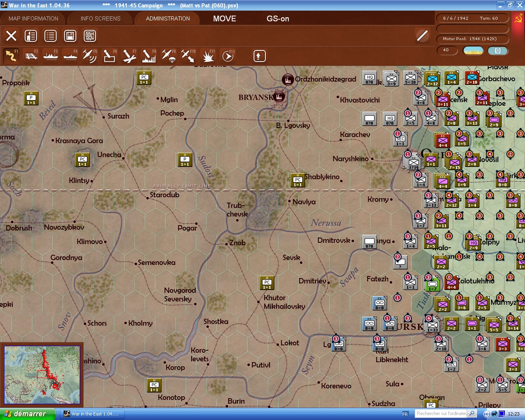The width and height of the screenshot is (525, 420).
Task: Select the F6 bomb unit mode
Action: pyautogui.click(x=110, y=56)
